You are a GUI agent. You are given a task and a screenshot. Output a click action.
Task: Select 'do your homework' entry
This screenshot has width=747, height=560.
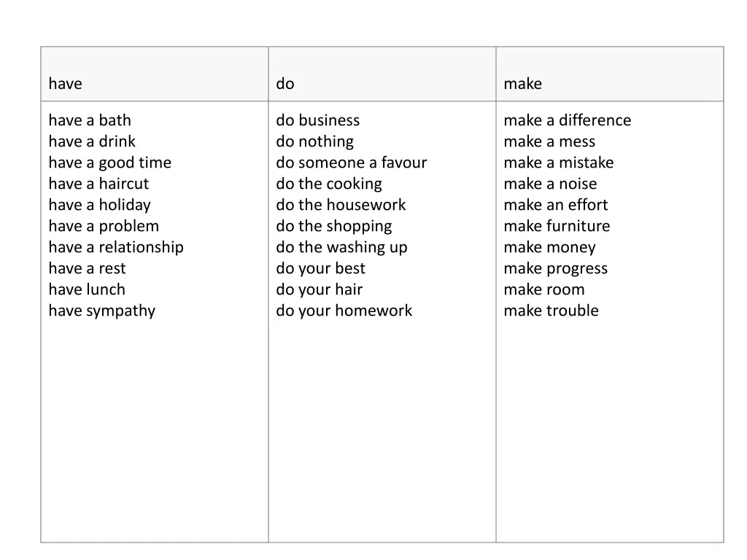click(x=344, y=311)
